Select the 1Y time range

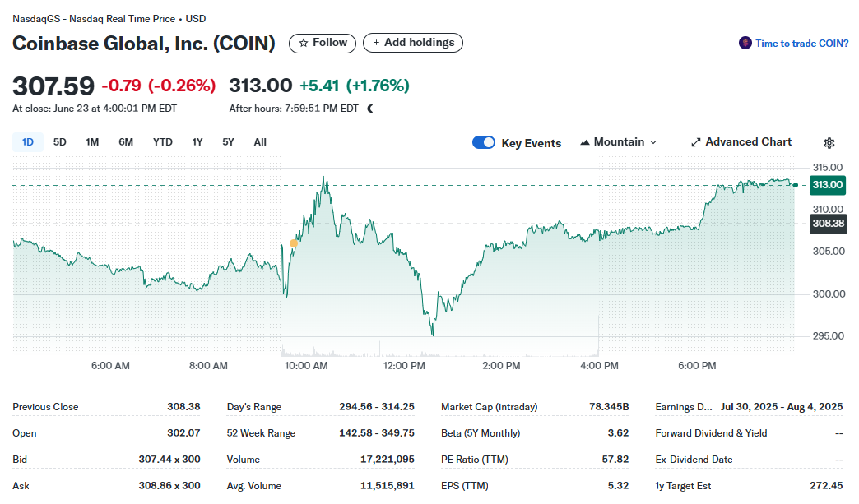pos(197,142)
